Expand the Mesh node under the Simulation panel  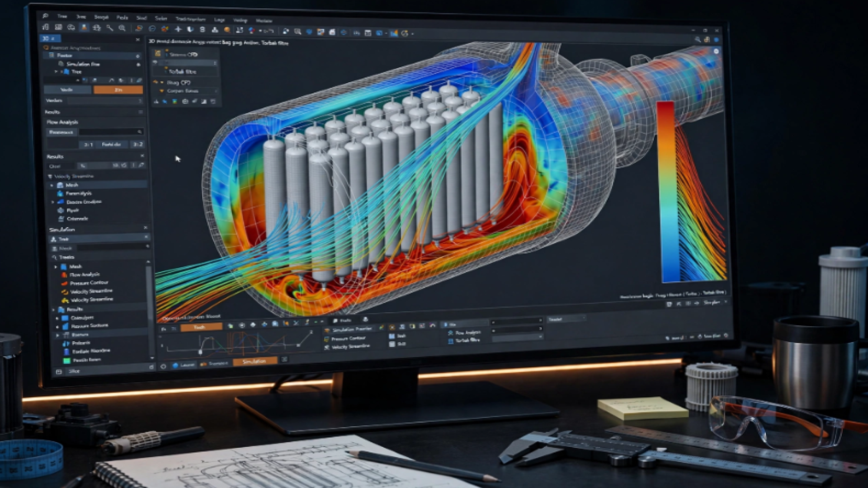56,267
